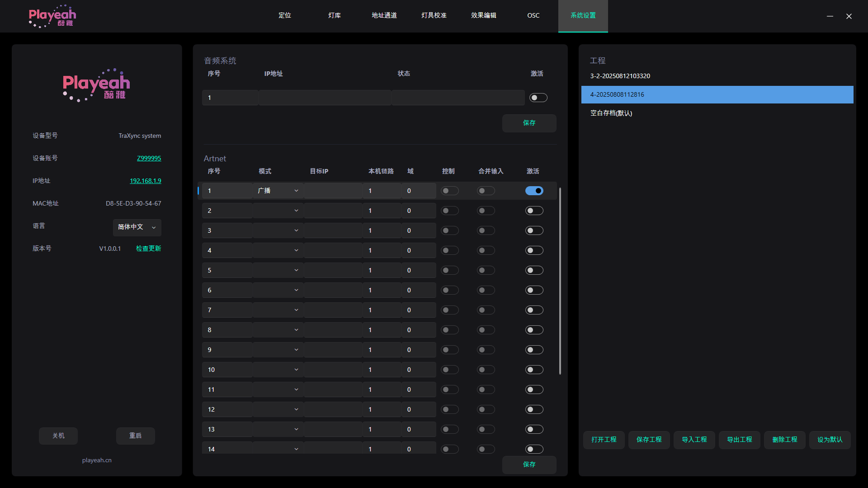The width and height of the screenshot is (868, 488).
Task: Enable merge input toggle for Artnet row 5
Action: pos(486,270)
